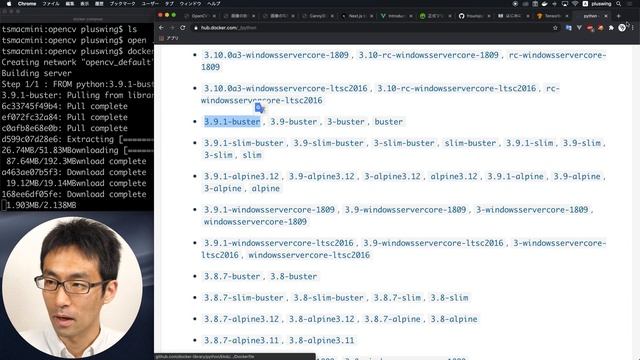Open the 3.9.1-windowsservercore-1809 tag link

[269, 209]
